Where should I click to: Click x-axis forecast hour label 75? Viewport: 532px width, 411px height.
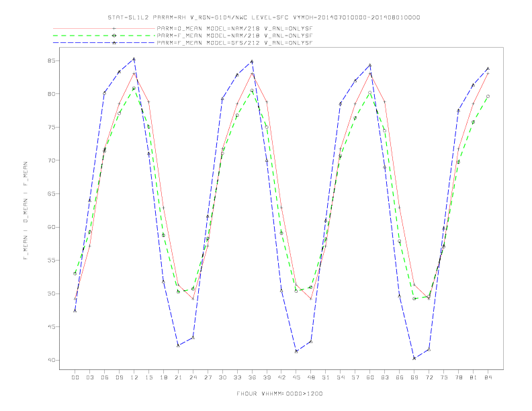click(444, 377)
